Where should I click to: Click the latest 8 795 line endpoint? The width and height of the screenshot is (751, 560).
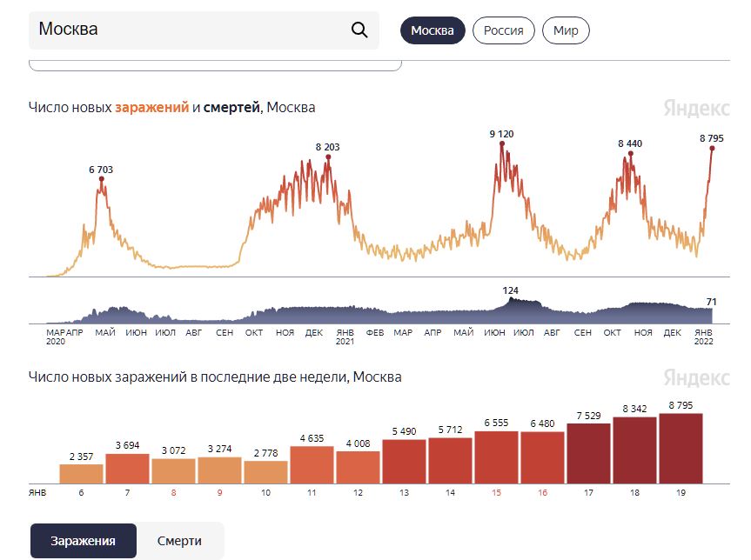(x=712, y=149)
